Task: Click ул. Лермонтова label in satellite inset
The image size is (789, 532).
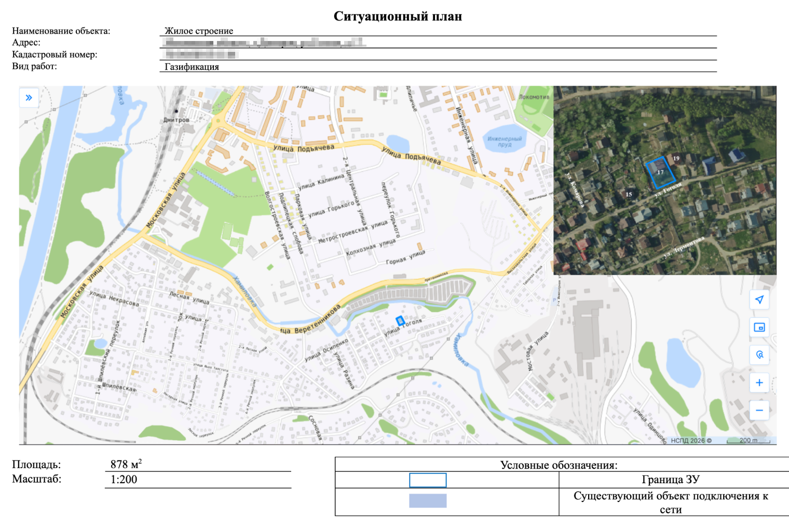Action: tap(684, 248)
